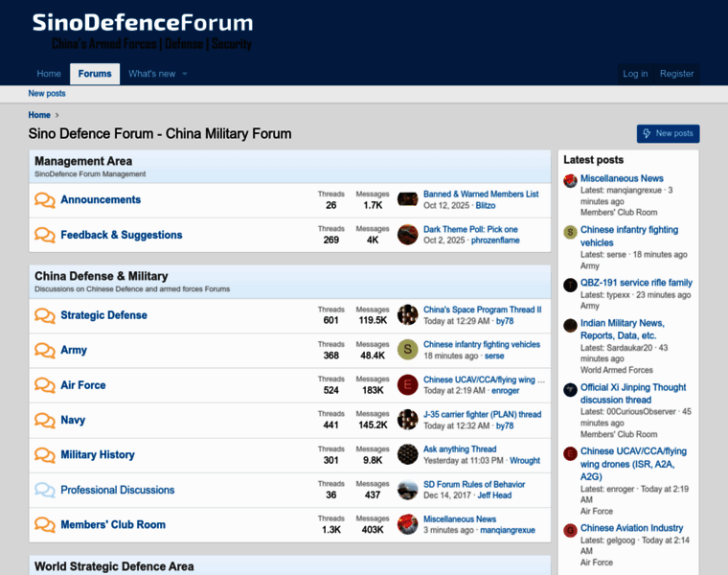Open Chinese UCAV/CCA/flying wing thread in Air Force row
The width and height of the screenshot is (728, 575).
[484, 379]
